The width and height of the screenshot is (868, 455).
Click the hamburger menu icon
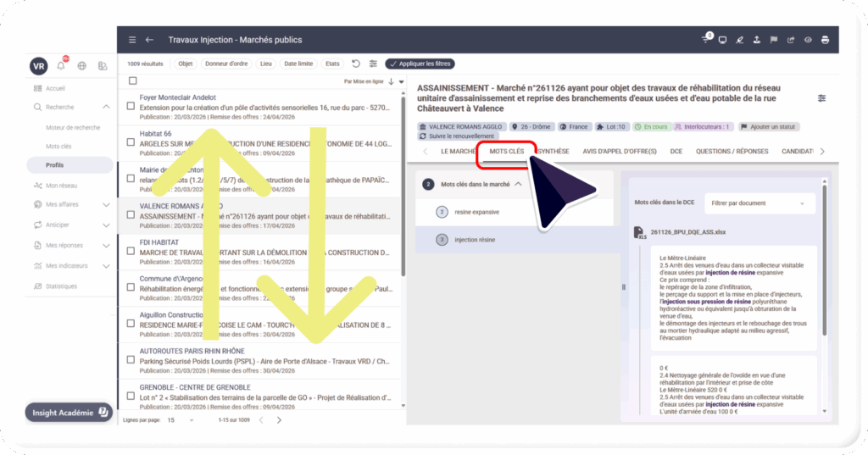132,40
